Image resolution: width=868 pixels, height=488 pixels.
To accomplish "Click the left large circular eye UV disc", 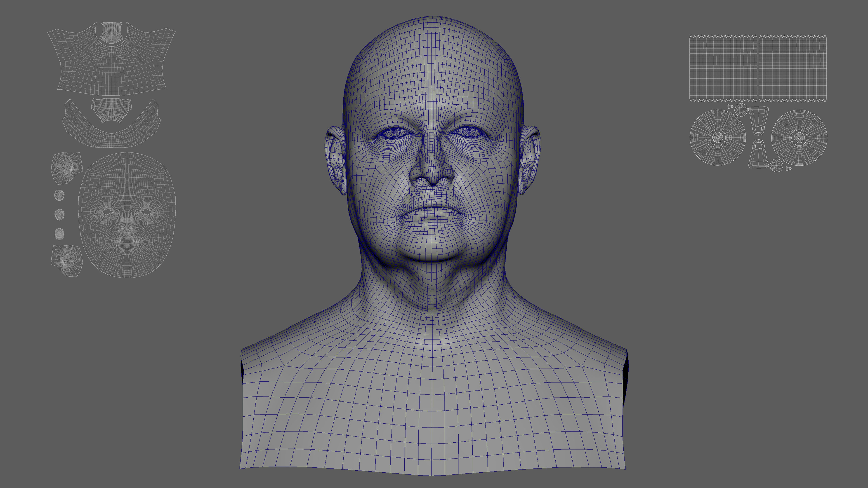I will [x=717, y=137].
